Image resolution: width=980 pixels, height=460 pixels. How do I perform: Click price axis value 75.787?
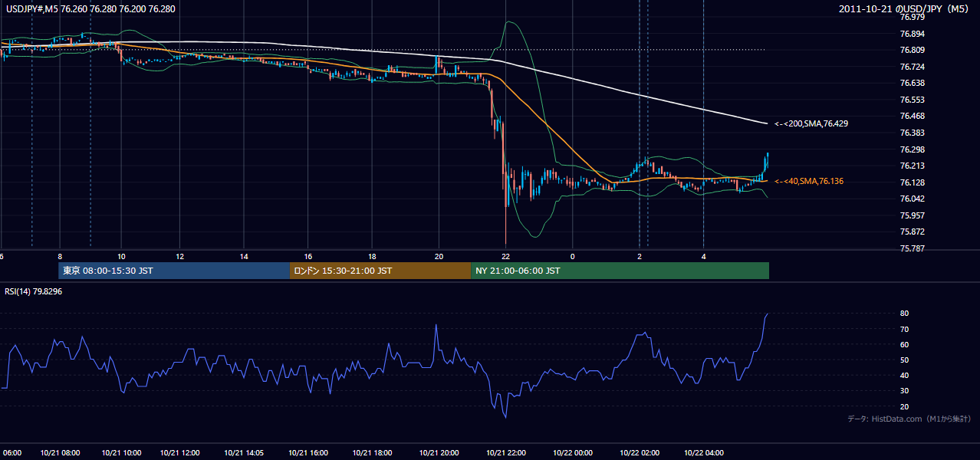tap(911, 248)
